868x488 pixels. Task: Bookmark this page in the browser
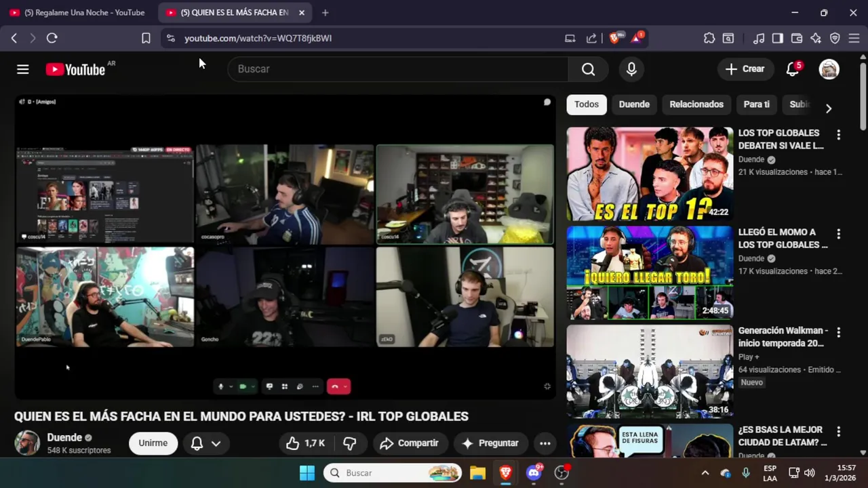click(146, 38)
